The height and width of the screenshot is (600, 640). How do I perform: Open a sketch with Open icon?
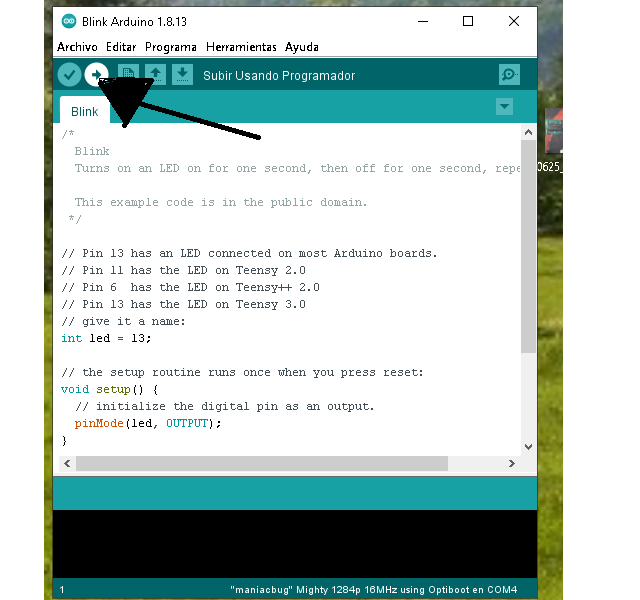click(x=155, y=74)
